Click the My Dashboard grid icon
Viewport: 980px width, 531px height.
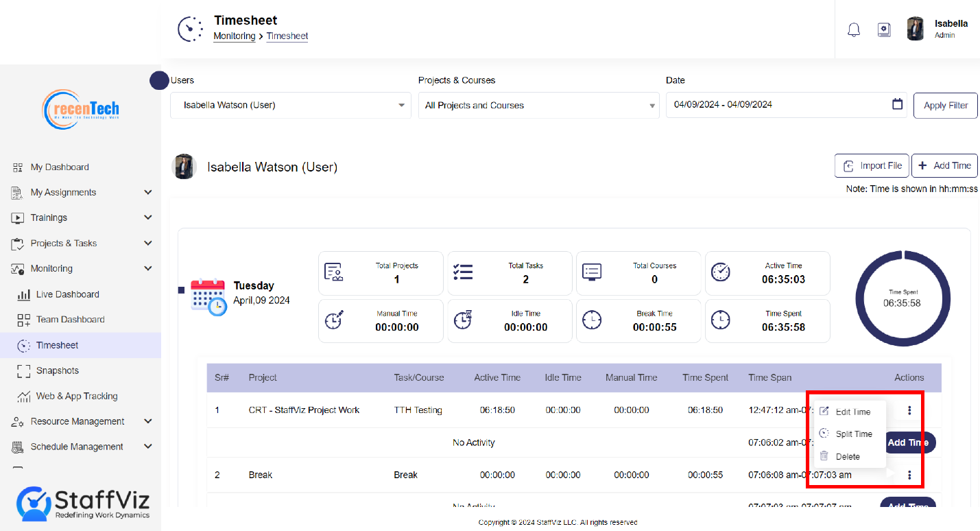18,167
